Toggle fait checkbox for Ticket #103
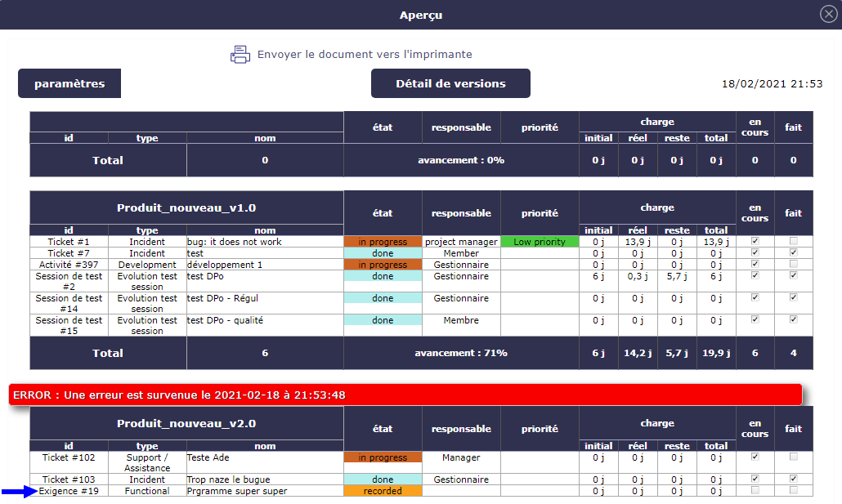 coord(793,479)
